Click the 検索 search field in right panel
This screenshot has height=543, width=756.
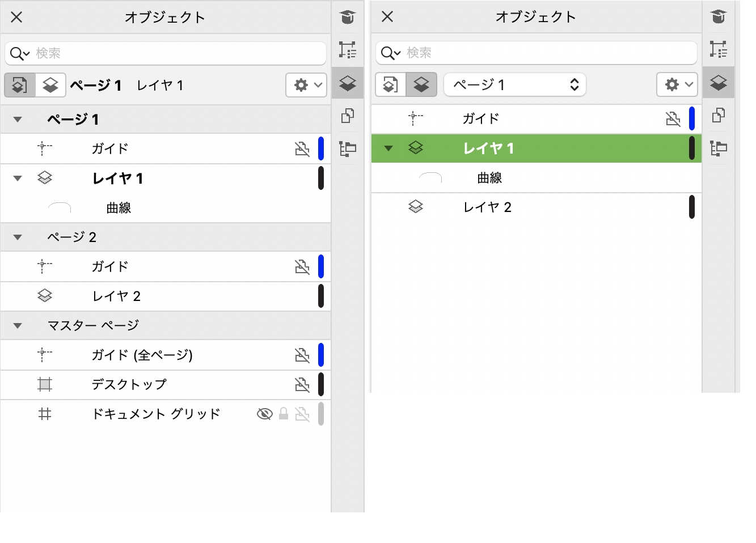tap(544, 53)
